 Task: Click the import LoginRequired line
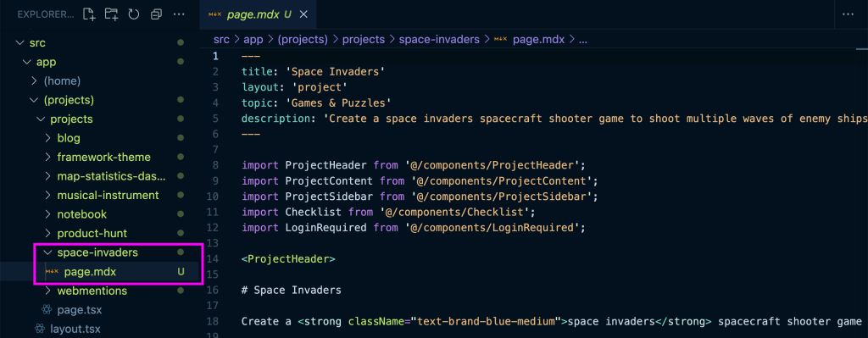pyautogui.click(x=413, y=227)
